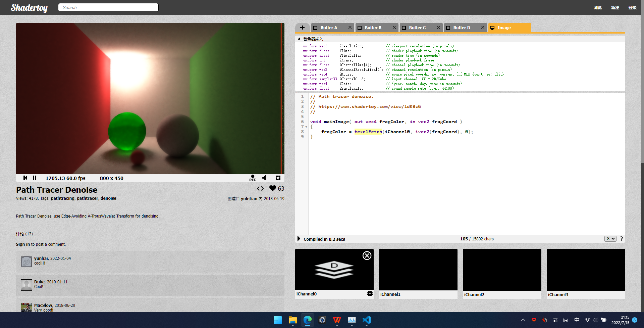Select the Image tab
This screenshot has height=328, width=644.
click(509, 28)
